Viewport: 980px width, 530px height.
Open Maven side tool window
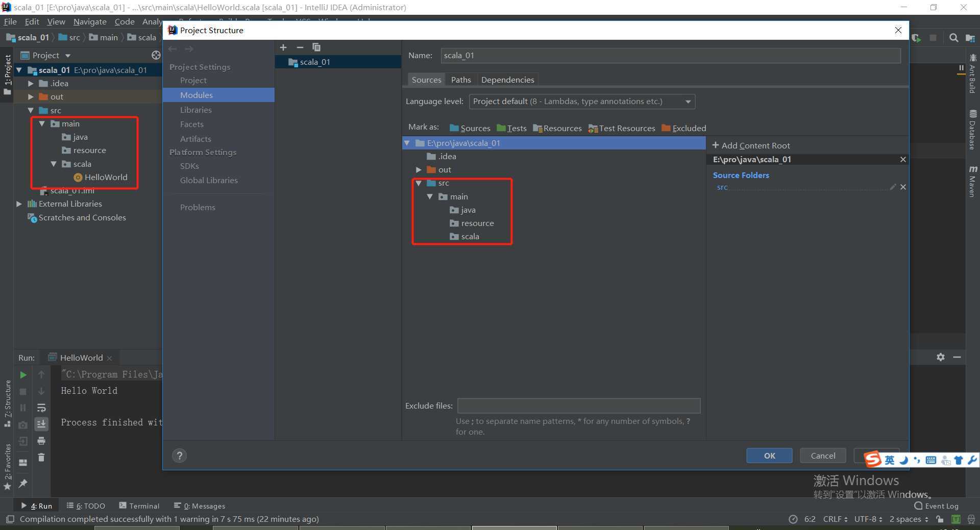[x=972, y=181]
